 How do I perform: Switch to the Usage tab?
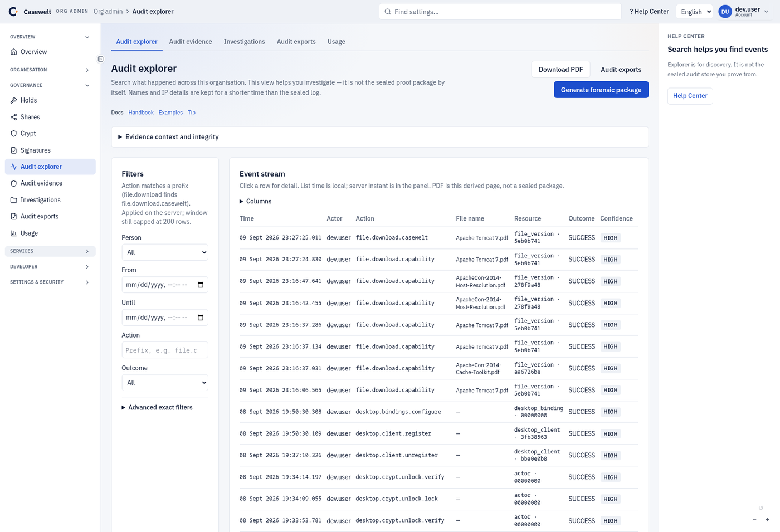point(337,42)
